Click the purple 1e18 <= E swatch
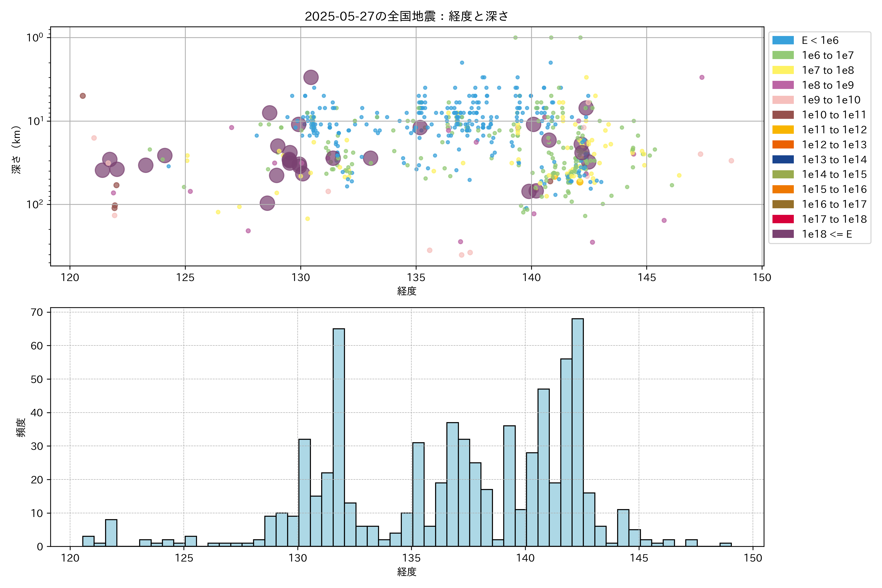This screenshot has width=882, height=588. pyautogui.click(x=783, y=234)
